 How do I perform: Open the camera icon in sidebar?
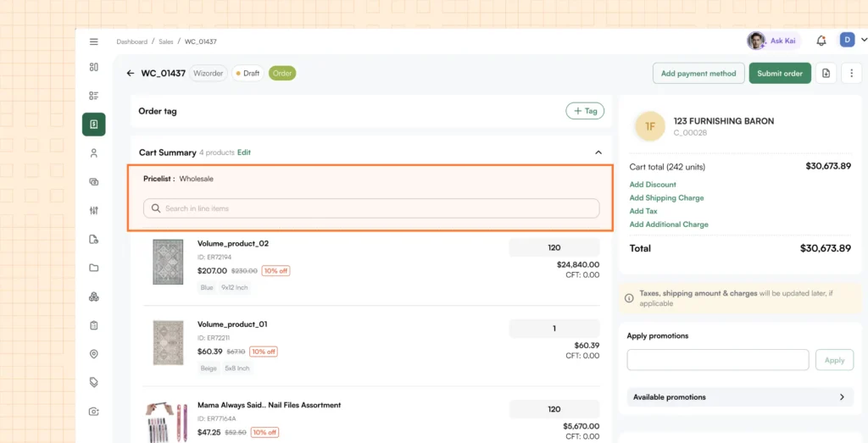(93, 412)
